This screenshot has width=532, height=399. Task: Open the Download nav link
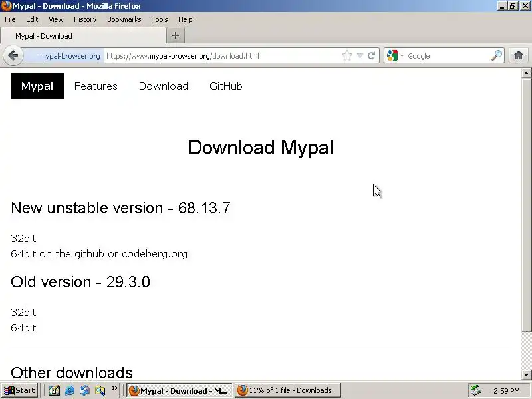tap(163, 86)
